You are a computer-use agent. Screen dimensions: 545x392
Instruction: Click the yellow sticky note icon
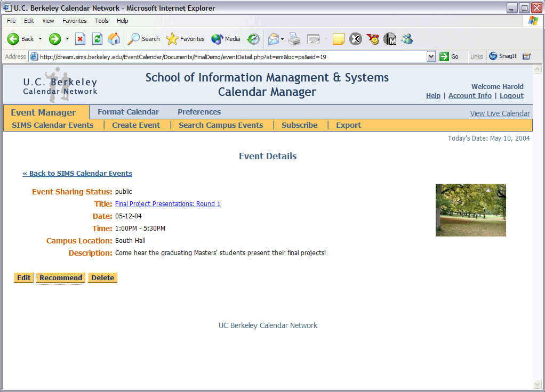[338, 39]
